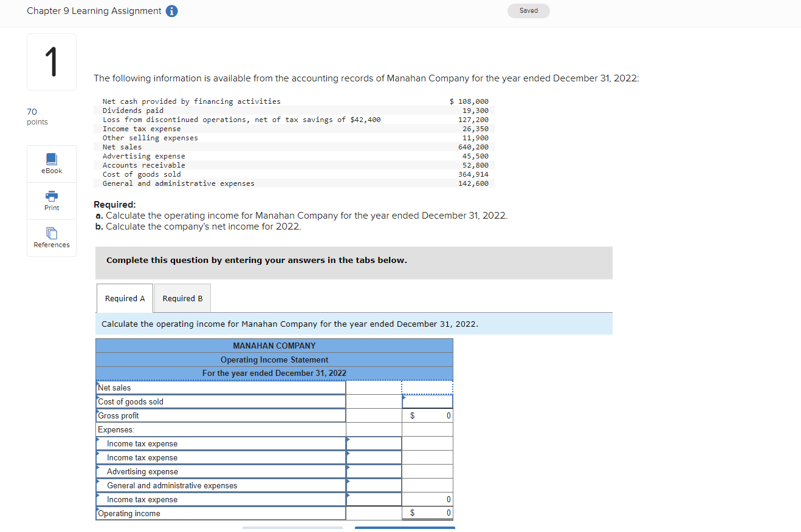The image size is (801, 532).
Task: Open the Cost of goods sold label dropdown
Action: click(221, 401)
